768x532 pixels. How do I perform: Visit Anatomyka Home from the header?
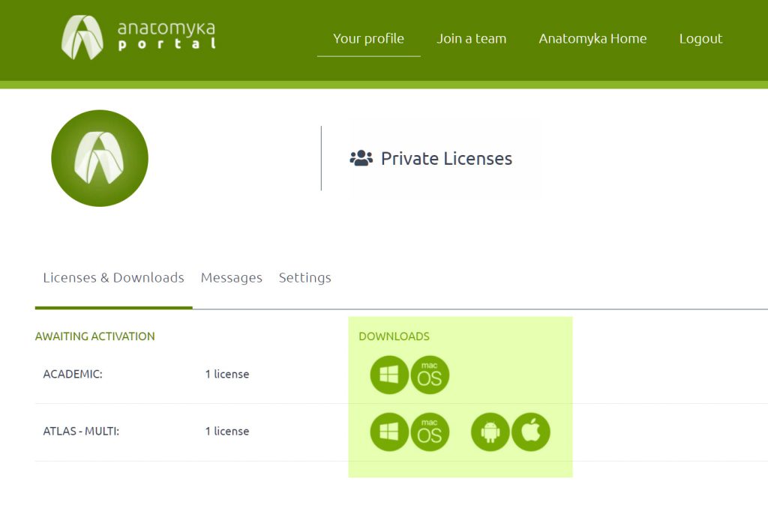pyautogui.click(x=592, y=39)
